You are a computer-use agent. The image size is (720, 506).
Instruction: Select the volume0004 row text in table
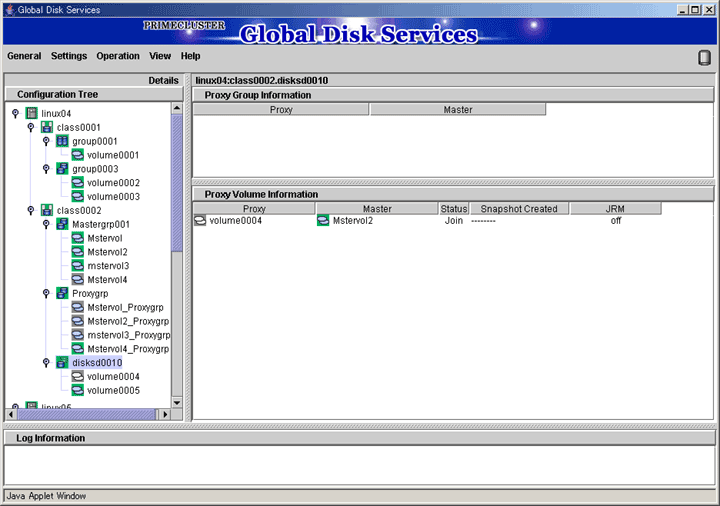pos(236,220)
